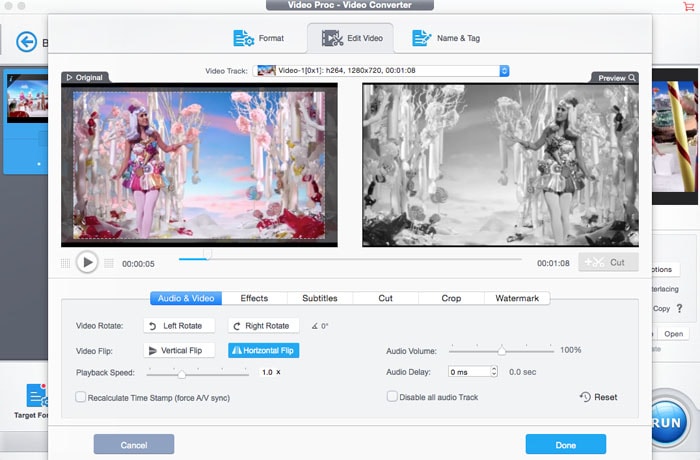This screenshot has width=700, height=460.
Task: Click the 00:00:05 current time text
Action: point(138,264)
